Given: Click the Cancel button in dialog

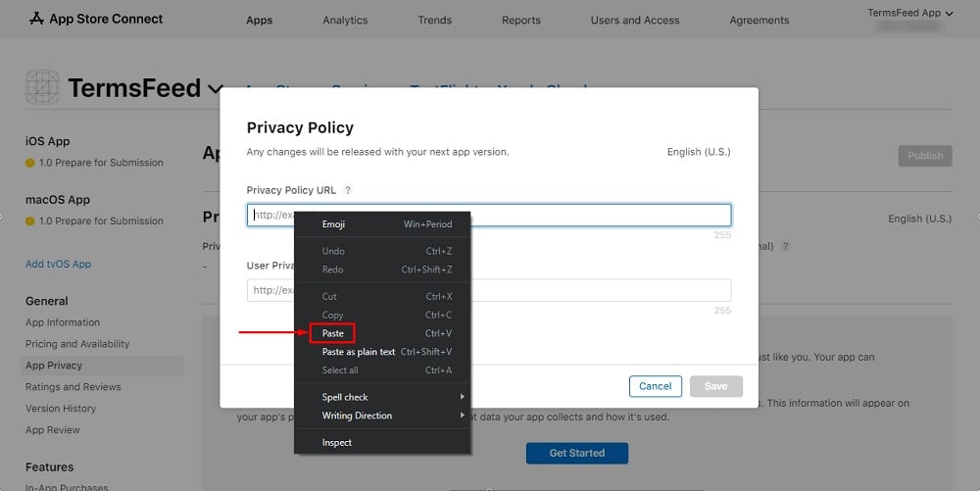Looking at the screenshot, I should 655,386.
